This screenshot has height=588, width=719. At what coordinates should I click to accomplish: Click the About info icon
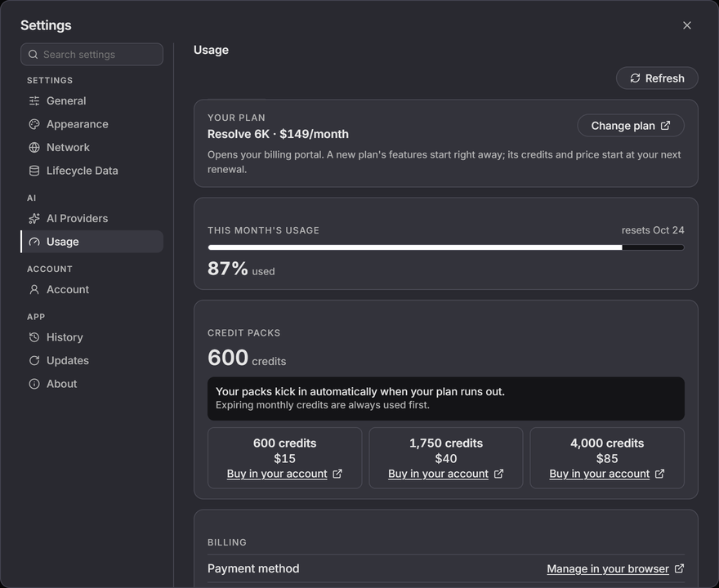tap(34, 384)
